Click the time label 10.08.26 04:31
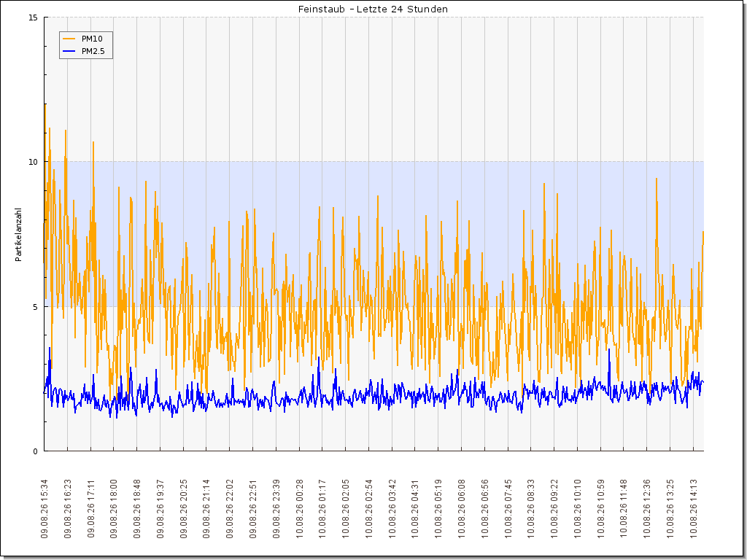The image size is (747, 560). (415, 508)
